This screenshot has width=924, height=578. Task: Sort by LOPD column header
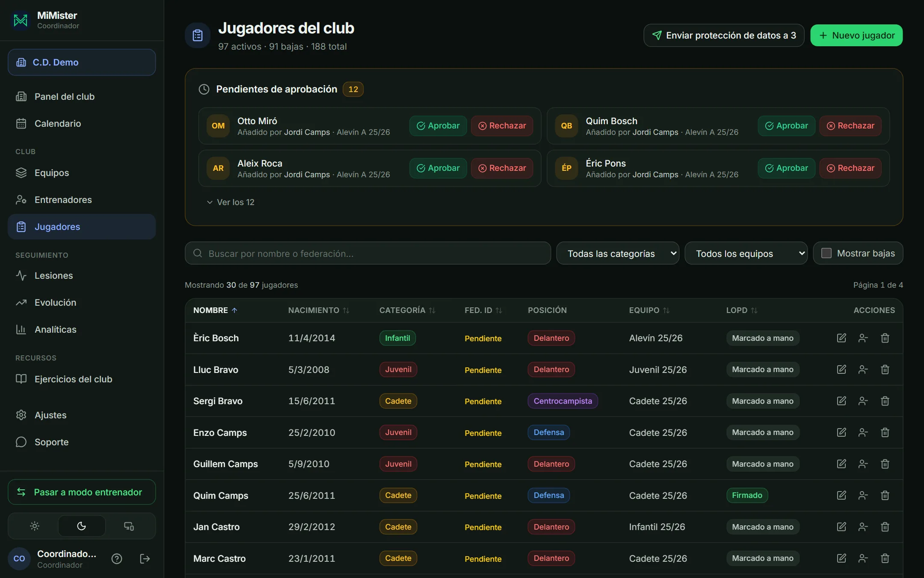click(741, 310)
